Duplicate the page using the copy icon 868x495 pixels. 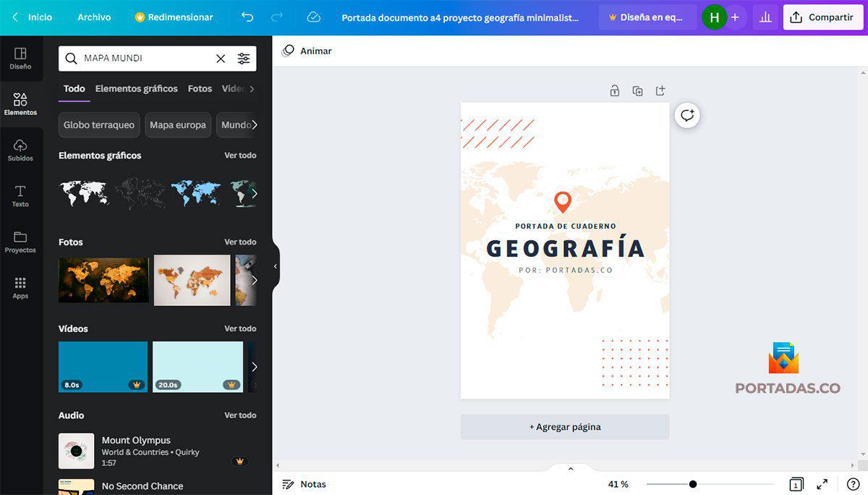tap(637, 90)
